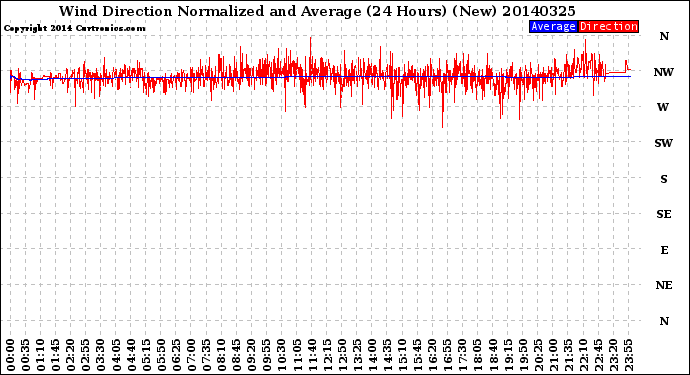Click the 19:50 time axis label
This screenshot has height=375, width=690.
(523, 355)
